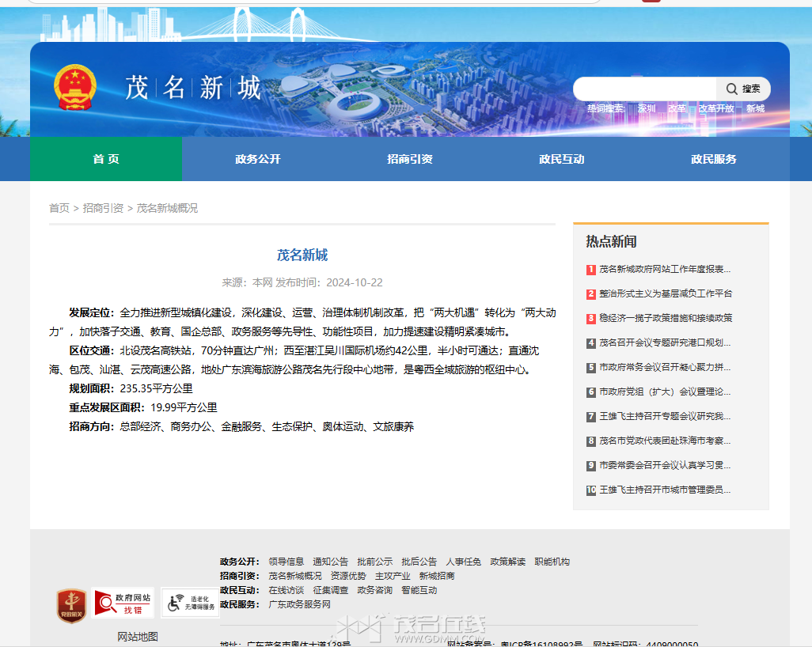Open the 政民互动 navigation menu
This screenshot has height=647, width=812.
coord(562,159)
